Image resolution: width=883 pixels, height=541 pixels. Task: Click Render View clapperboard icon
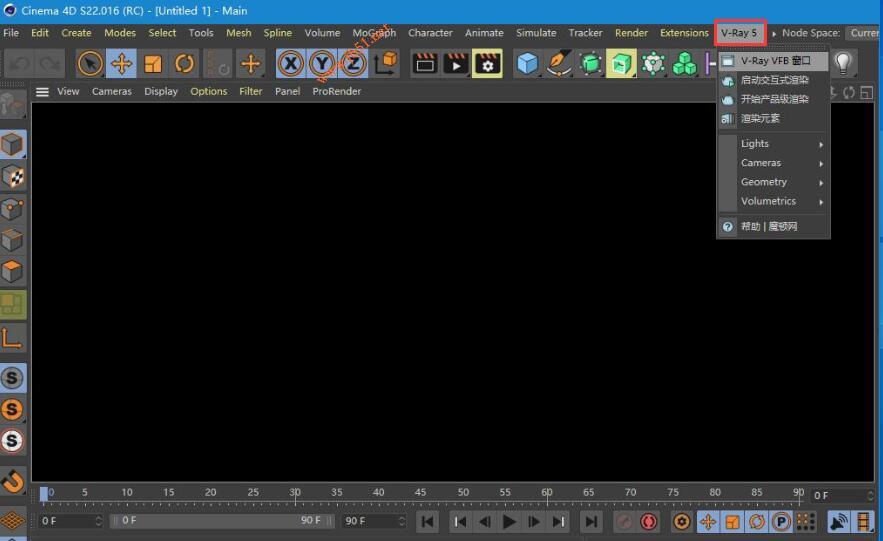(x=425, y=64)
